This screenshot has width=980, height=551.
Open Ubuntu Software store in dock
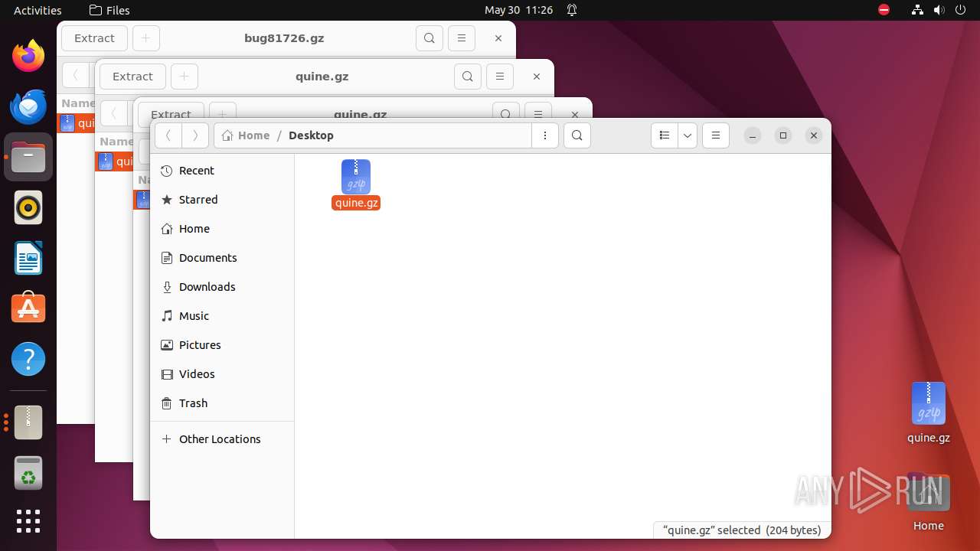[x=28, y=308]
